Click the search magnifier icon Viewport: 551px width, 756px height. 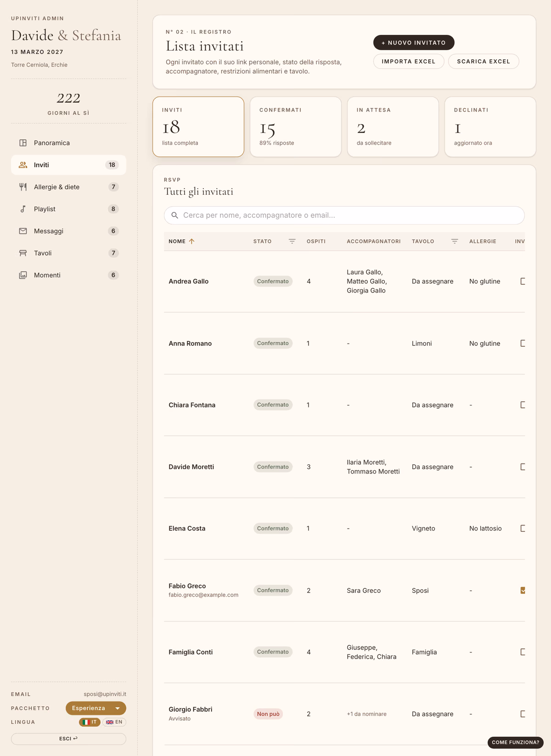click(x=175, y=215)
